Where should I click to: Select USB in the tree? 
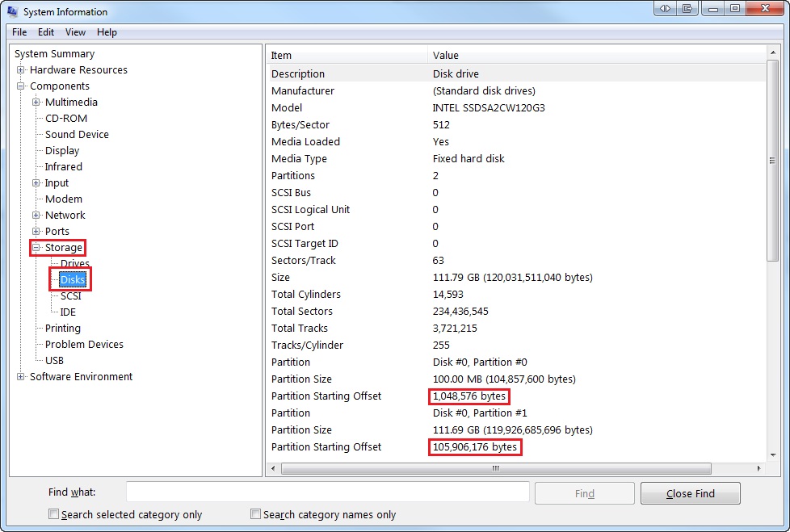54,360
